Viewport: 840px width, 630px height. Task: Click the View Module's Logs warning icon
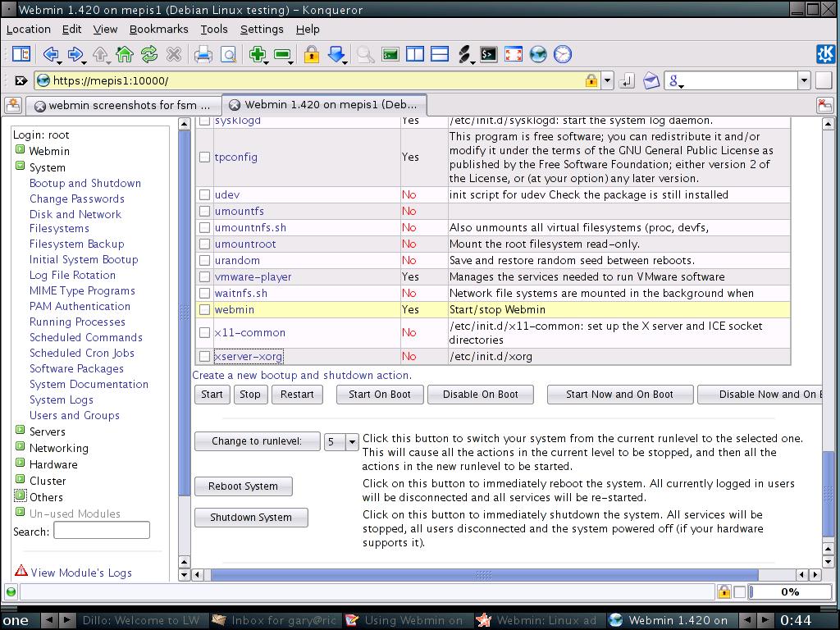tap(21, 570)
